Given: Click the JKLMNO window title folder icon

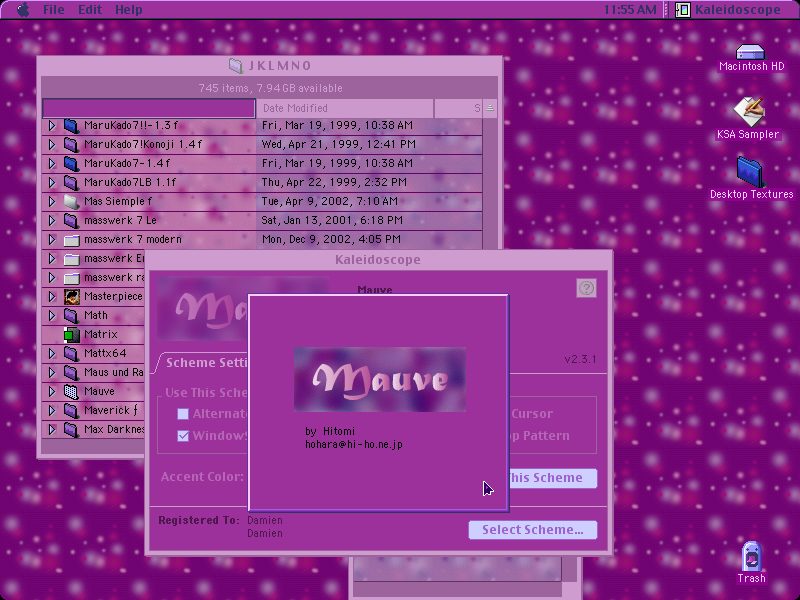Looking at the screenshot, I should pyautogui.click(x=235, y=65).
